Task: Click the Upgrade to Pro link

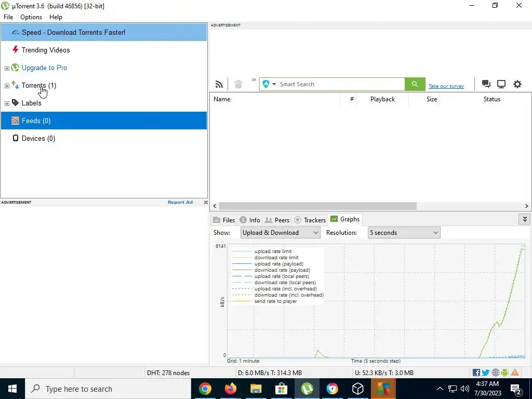Action: (45, 68)
